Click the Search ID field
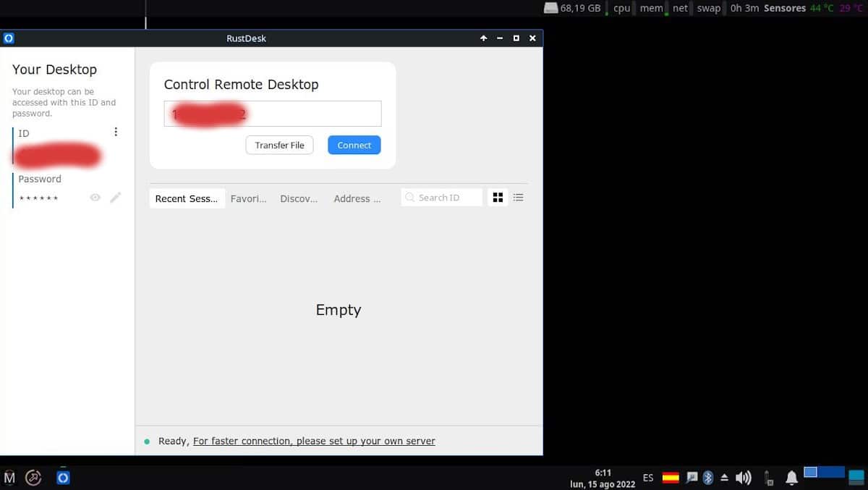The height and width of the screenshot is (490, 868). pyautogui.click(x=442, y=198)
